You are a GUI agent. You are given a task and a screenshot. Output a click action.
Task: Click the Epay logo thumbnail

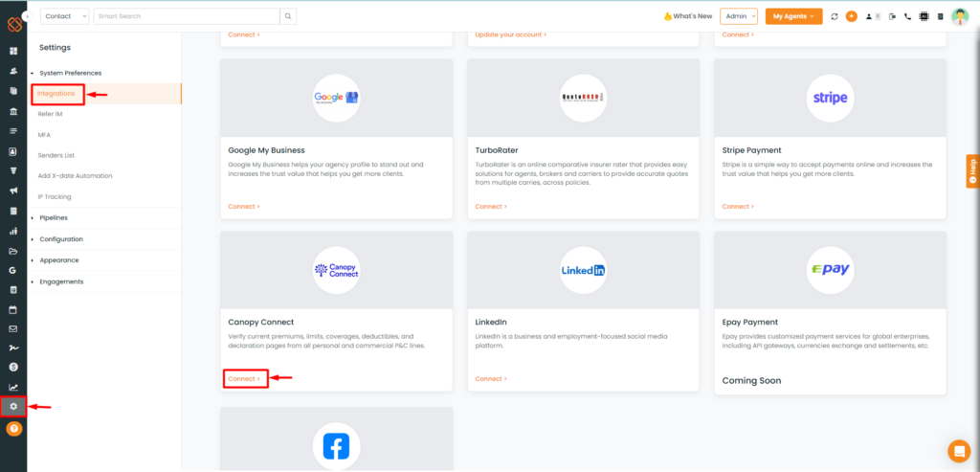[x=830, y=271]
